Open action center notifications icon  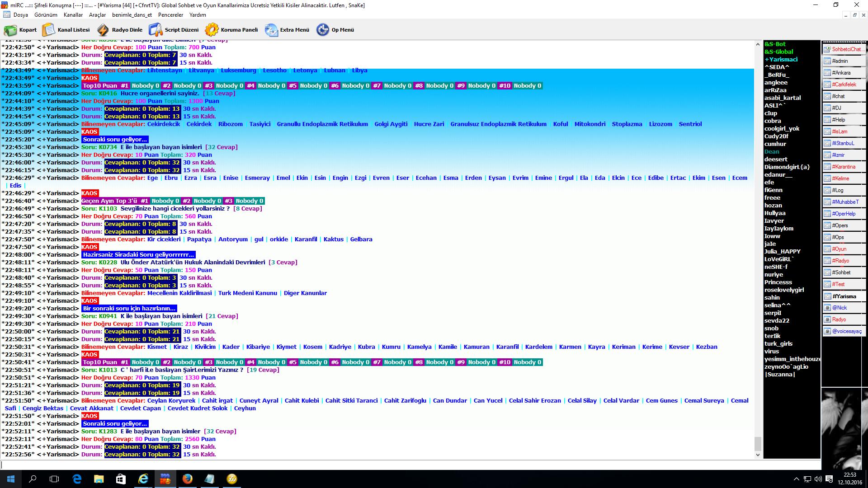[x=829, y=479]
